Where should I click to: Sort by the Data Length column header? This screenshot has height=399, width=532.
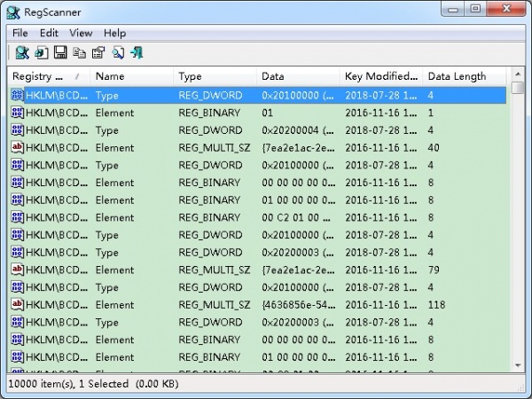click(464, 76)
